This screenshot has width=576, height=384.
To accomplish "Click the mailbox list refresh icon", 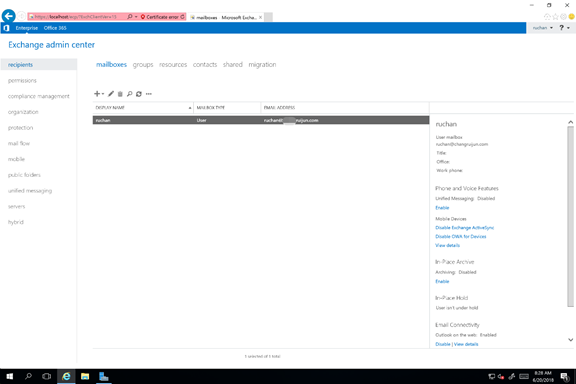I will (x=139, y=94).
